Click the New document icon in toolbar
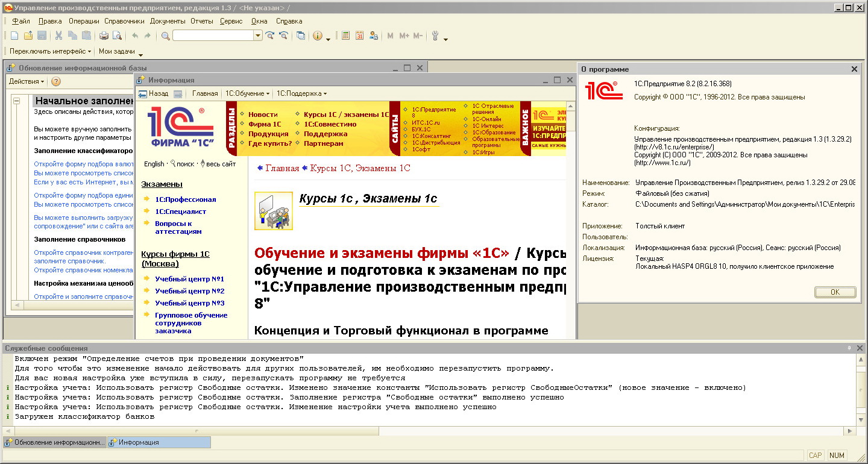The width and height of the screenshot is (868, 464). 14,36
